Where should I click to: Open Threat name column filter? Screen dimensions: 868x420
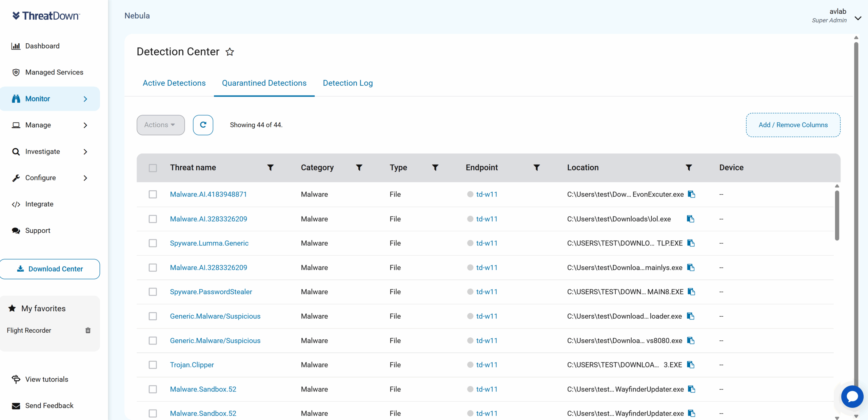(x=270, y=168)
